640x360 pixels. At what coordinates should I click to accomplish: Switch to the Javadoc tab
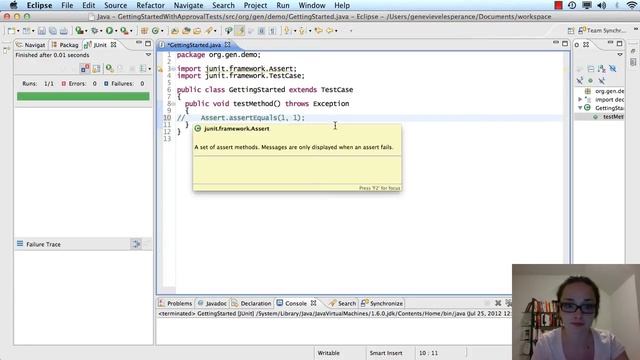click(212, 303)
